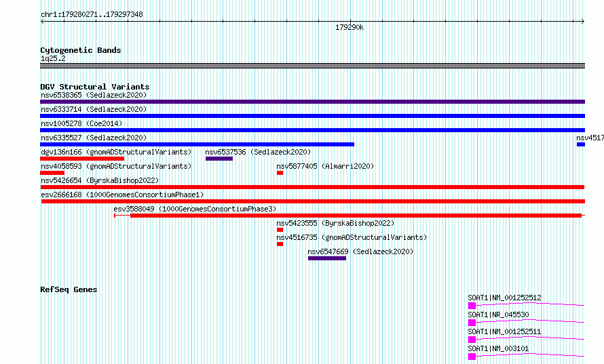The width and height of the screenshot is (604, 364).
Task: Click the nsv6335527 (Sedlazeck2020) label
Action: click(x=94, y=138)
